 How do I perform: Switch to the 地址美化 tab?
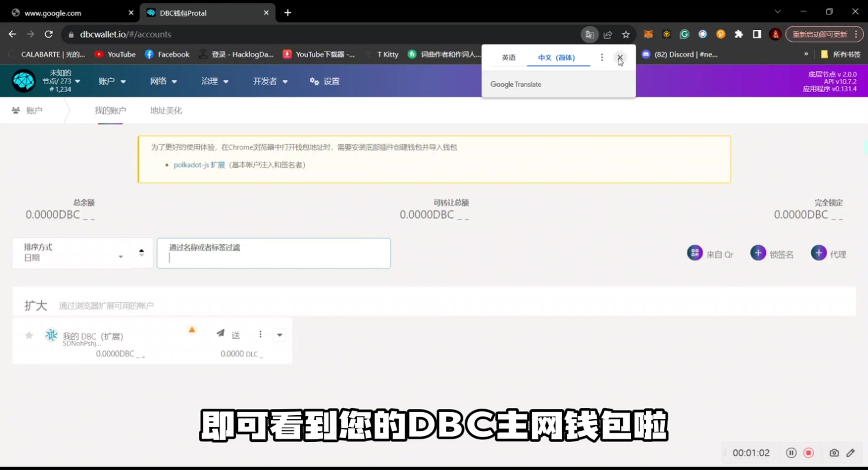(x=165, y=110)
